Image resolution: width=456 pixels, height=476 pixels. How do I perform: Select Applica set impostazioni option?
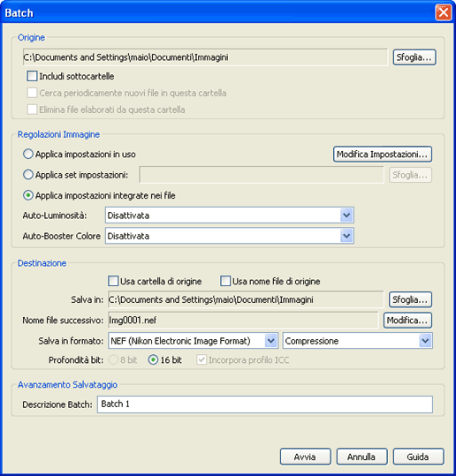coord(28,175)
